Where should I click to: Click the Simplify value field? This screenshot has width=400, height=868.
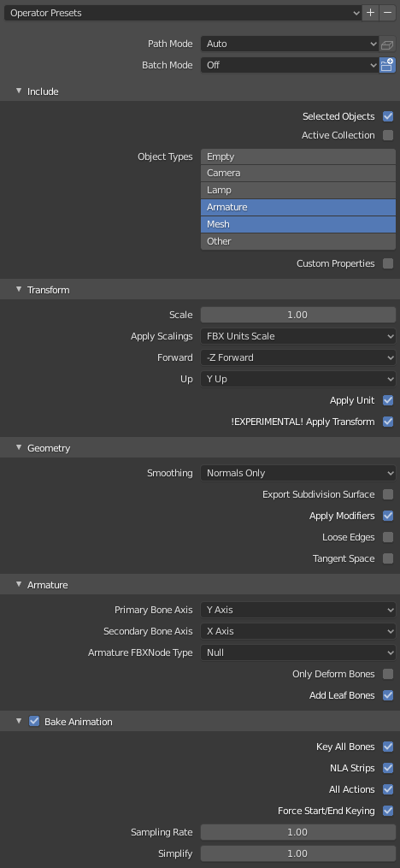(298, 853)
